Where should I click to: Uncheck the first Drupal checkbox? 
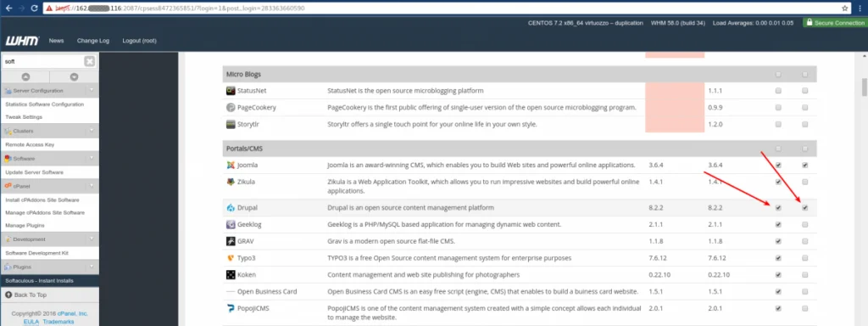(778, 208)
